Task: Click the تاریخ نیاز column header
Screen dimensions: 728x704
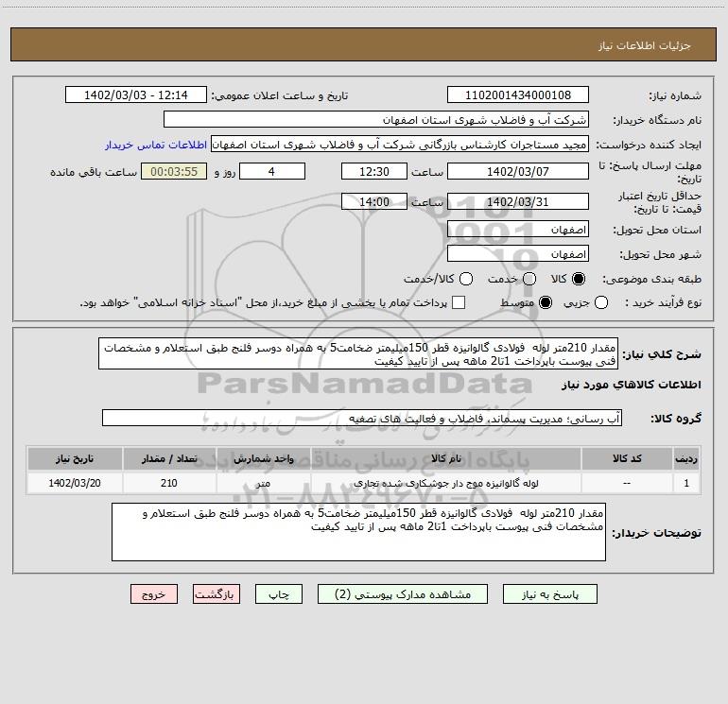Action: click(75, 458)
